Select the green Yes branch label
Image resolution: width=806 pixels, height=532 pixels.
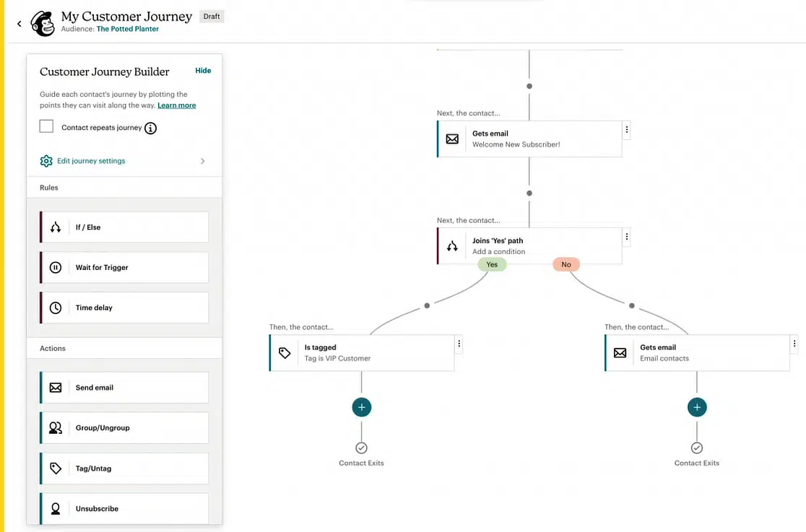(x=492, y=265)
